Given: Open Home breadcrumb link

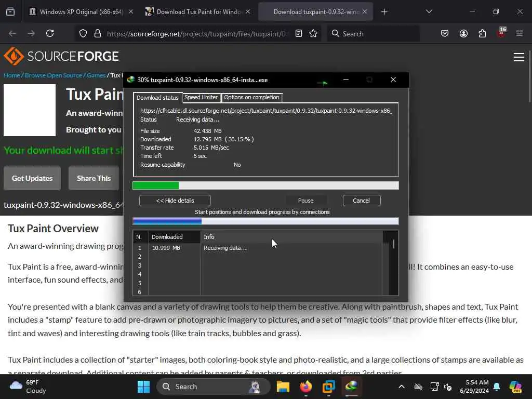Looking at the screenshot, I should pos(12,75).
